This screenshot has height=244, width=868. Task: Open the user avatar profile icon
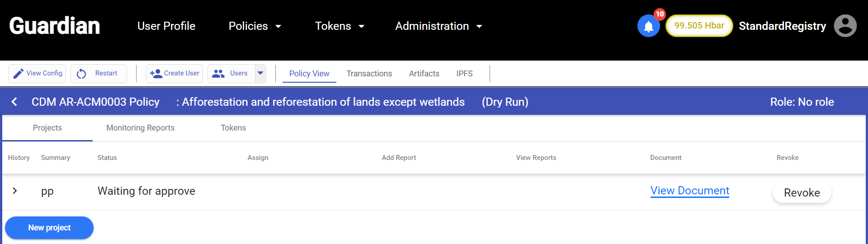845,26
